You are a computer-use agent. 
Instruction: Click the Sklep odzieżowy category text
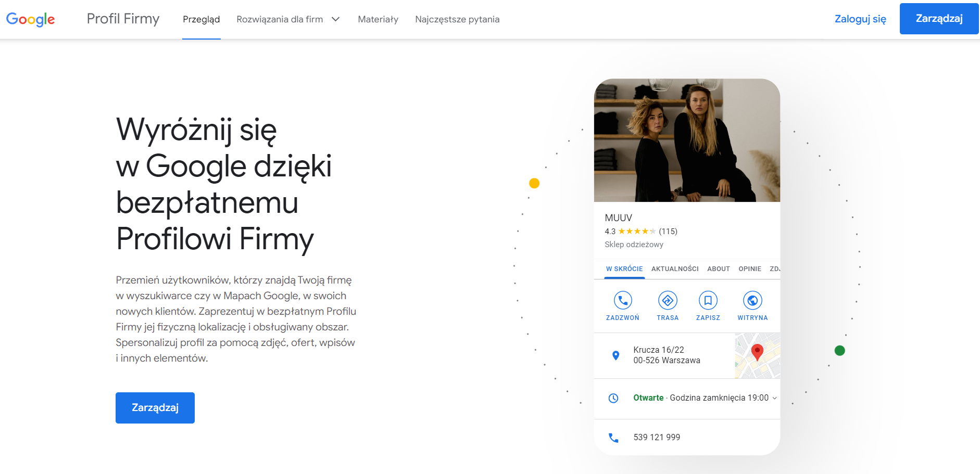pos(634,245)
